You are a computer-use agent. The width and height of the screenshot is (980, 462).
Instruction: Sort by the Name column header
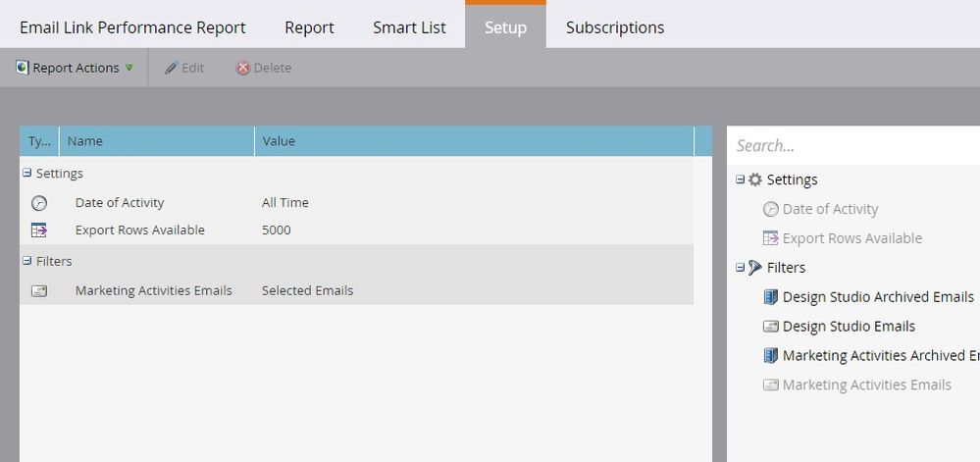point(157,141)
